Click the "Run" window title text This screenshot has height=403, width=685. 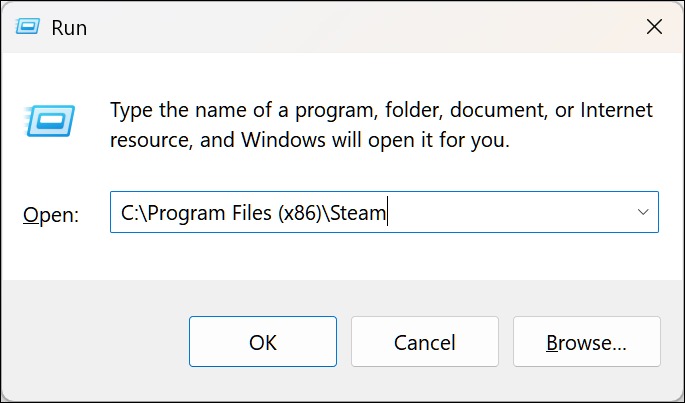pyautogui.click(x=69, y=28)
